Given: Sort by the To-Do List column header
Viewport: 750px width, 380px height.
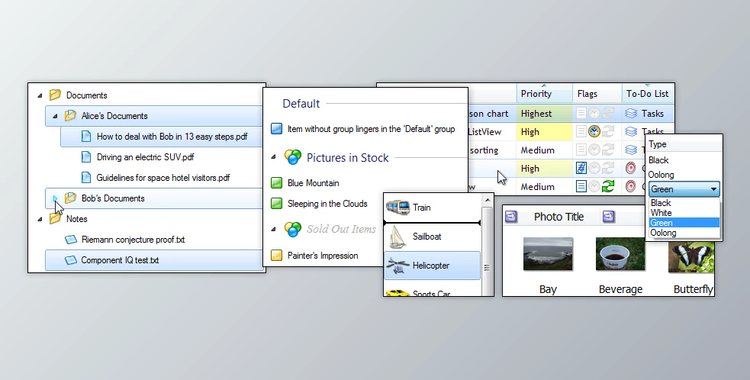Looking at the screenshot, I should coord(648,94).
